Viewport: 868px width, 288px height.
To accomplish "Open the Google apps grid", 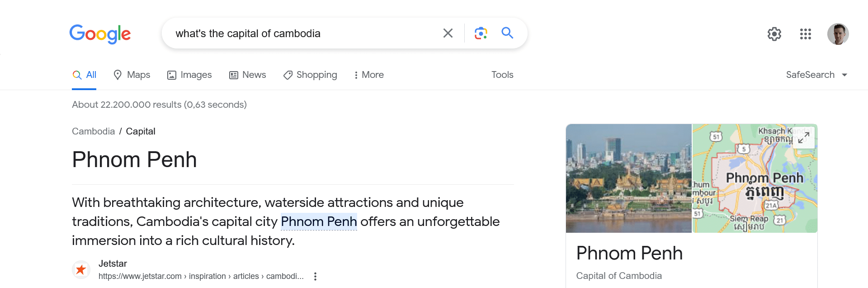I will (805, 34).
